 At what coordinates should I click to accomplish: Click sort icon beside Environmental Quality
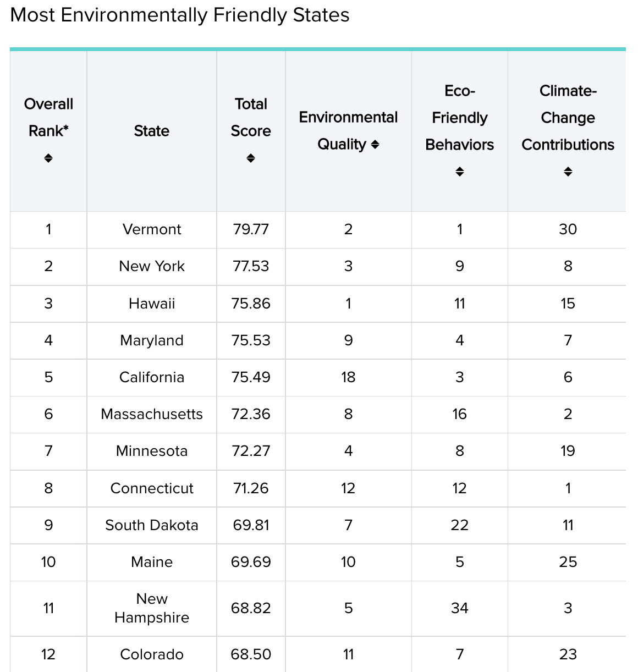coord(375,145)
